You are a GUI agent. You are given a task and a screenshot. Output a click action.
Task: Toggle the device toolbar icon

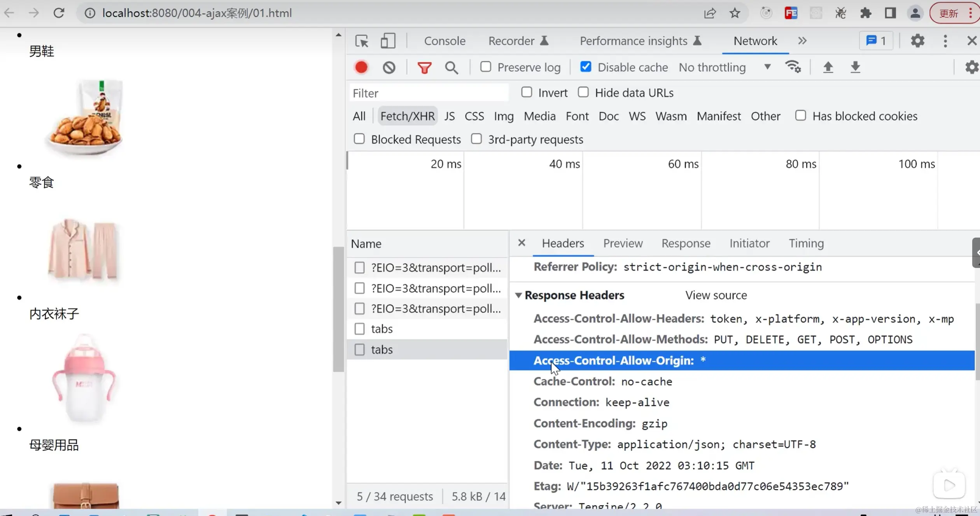point(388,41)
